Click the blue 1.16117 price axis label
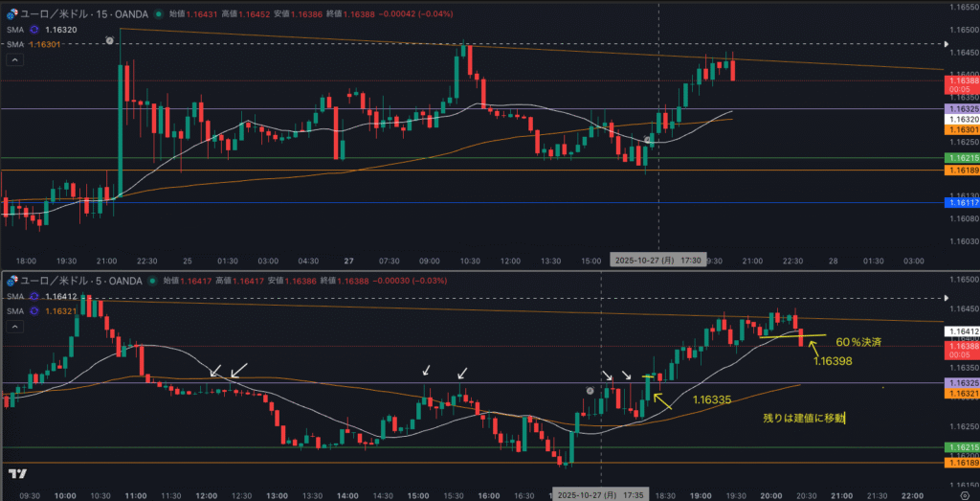 (x=960, y=203)
